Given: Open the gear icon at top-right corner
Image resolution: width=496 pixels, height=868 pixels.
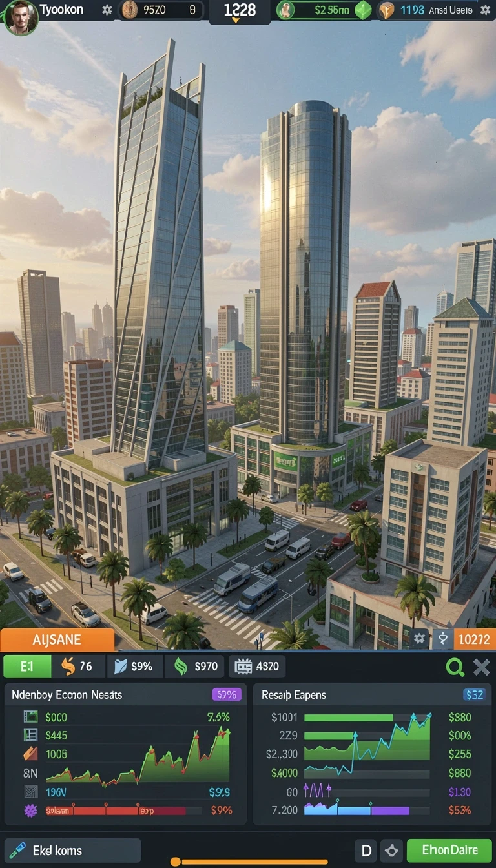Looking at the screenshot, I should [x=486, y=10].
